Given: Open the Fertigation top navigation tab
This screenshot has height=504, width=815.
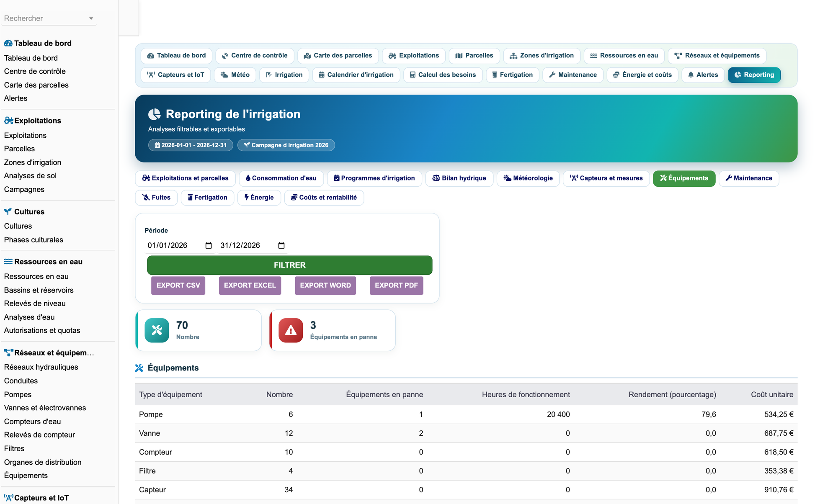Looking at the screenshot, I should (x=513, y=75).
